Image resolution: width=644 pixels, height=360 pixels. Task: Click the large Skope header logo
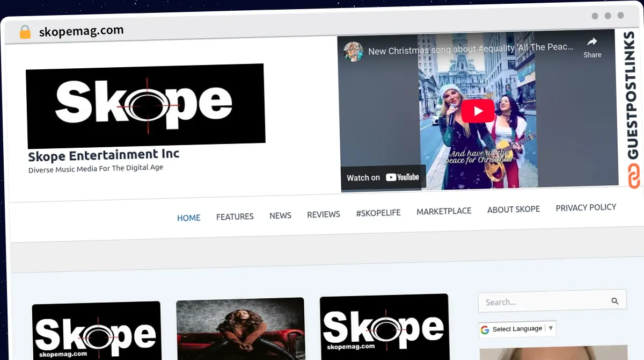(145, 105)
